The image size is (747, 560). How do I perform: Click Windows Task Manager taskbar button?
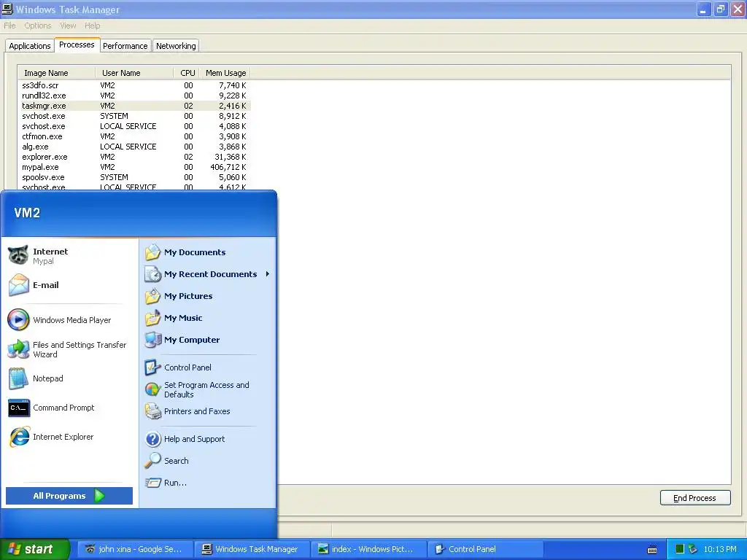pos(252,549)
